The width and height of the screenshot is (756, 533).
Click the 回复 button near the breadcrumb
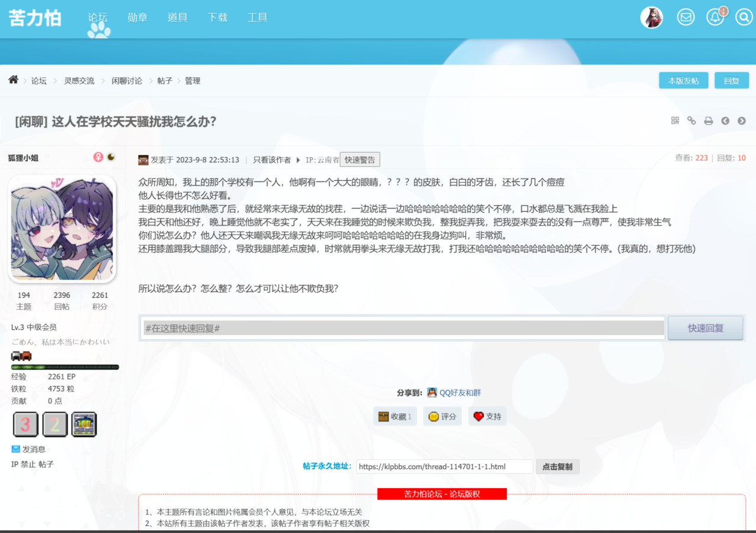732,80
